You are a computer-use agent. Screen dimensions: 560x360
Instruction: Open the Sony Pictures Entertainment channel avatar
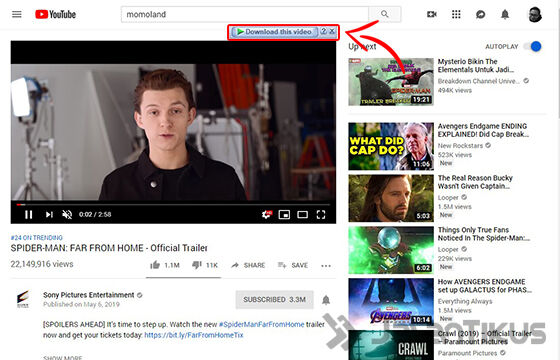pos(24,299)
